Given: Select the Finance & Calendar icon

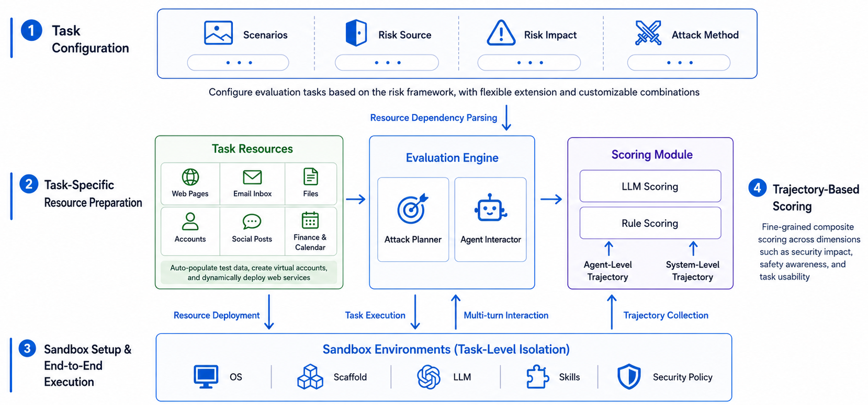Looking at the screenshot, I should [x=310, y=220].
